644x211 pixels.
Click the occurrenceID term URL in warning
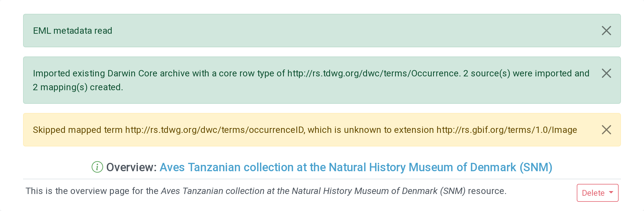pyautogui.click(x=215, y=130)
